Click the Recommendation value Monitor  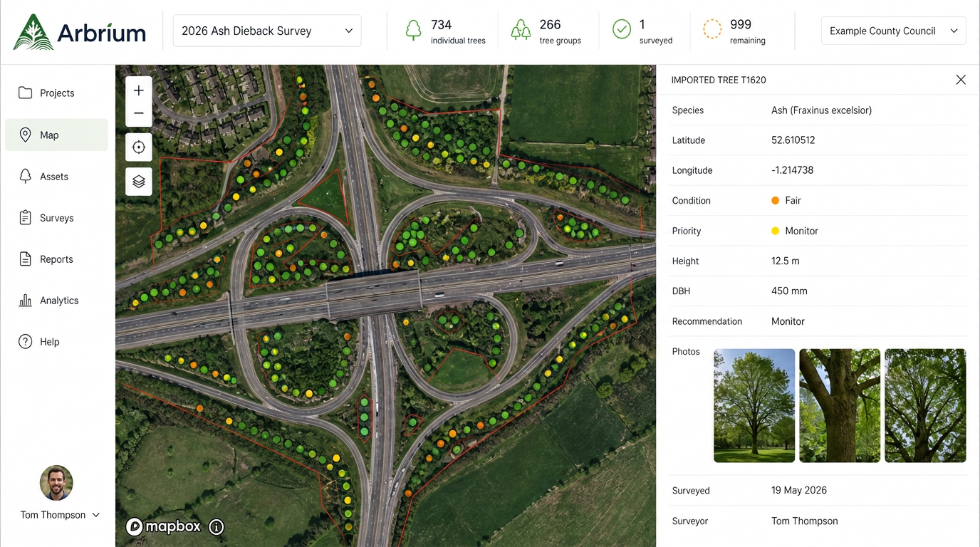coord(788,321)
